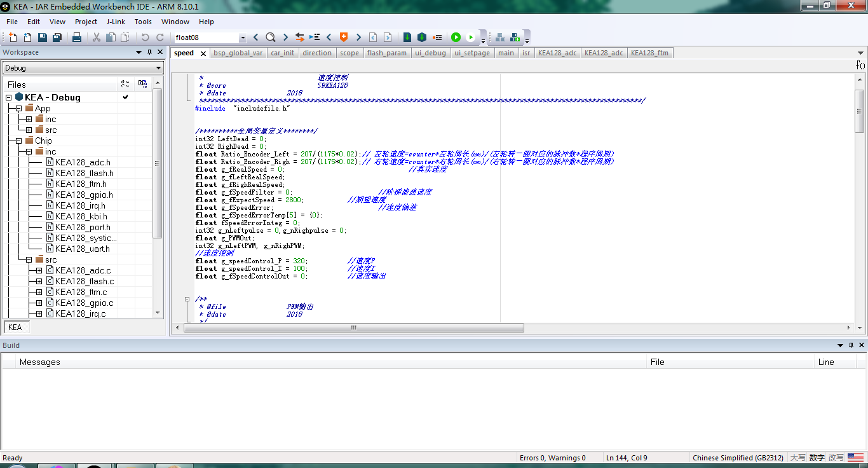The image size is (868, 468).
Task: Redo the edit via the toolbar arrow
Action: coord(160,38)
